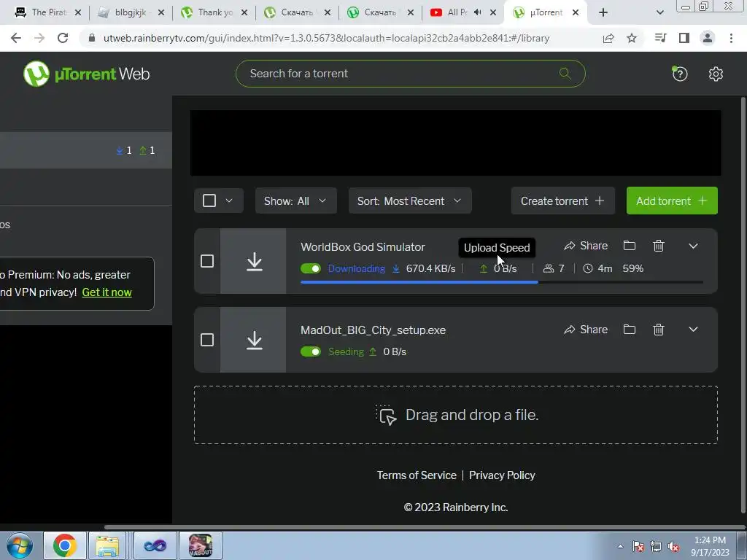Click WorldBox upload speed arrow icon
Image resolution: width=747 pixels, height=560 pixels.
(x=483, y=268)
